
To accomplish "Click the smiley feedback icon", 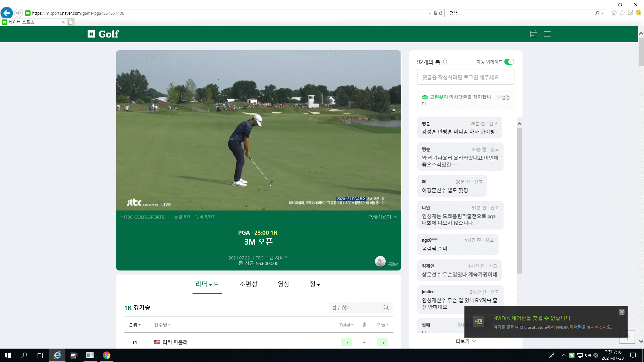I will (x=639, y=13).
